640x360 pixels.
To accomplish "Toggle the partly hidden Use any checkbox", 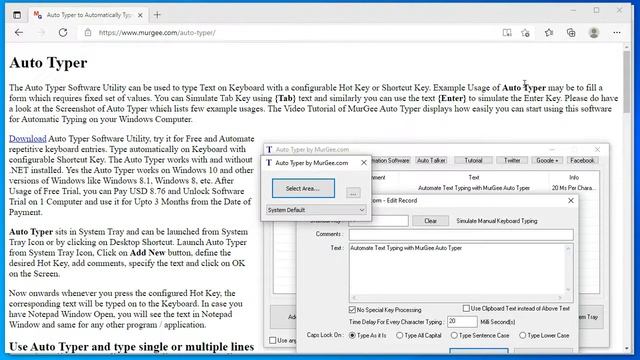I will pos(273,340).
